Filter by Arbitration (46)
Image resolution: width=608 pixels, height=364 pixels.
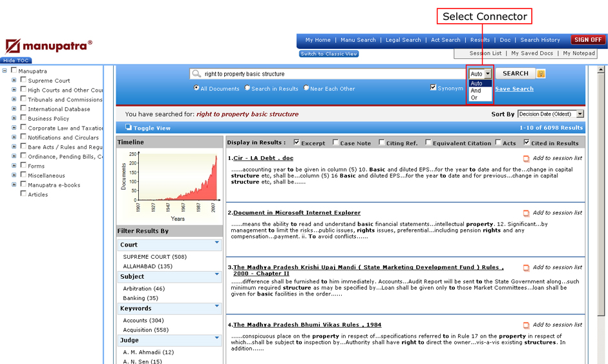tap(144, 288)
